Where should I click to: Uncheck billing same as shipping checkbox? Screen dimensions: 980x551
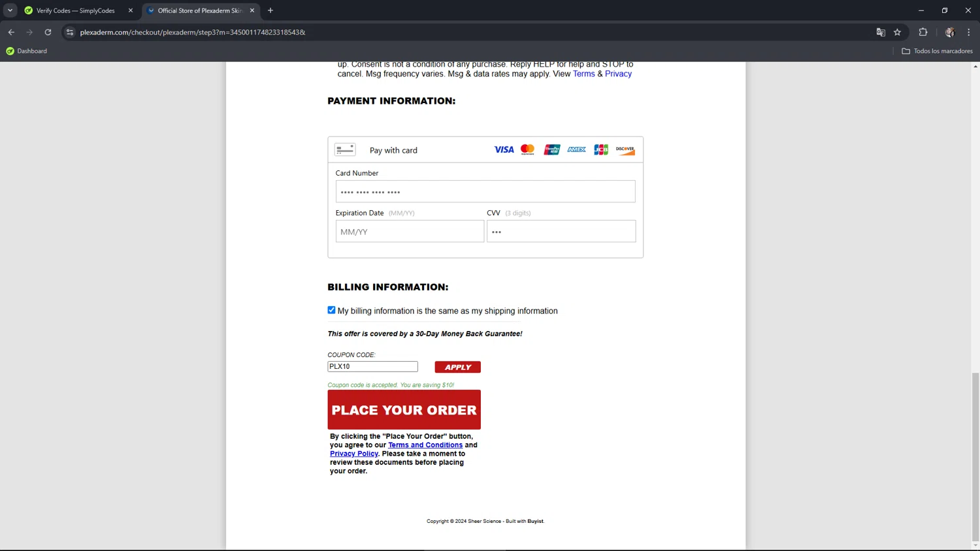click(331, 310)
